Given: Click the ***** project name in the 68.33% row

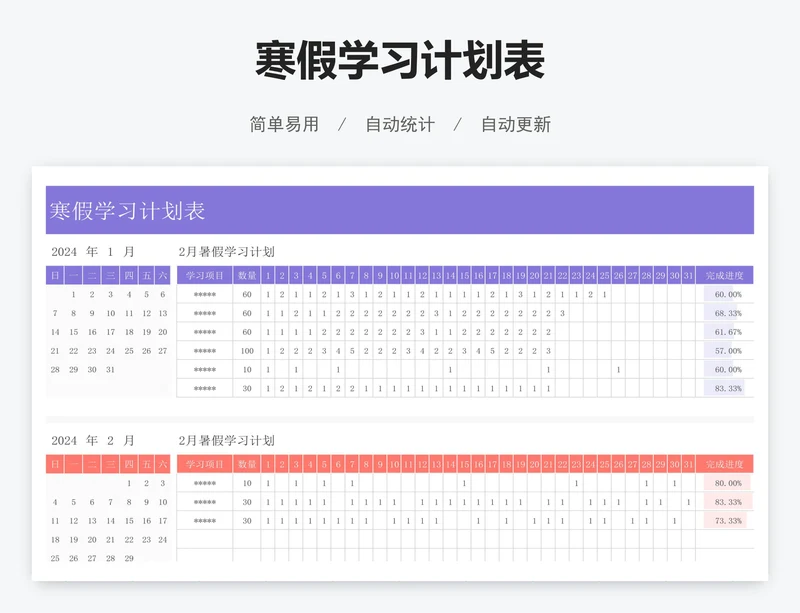Looking at the screenshot, I should [x=205, y=313].
